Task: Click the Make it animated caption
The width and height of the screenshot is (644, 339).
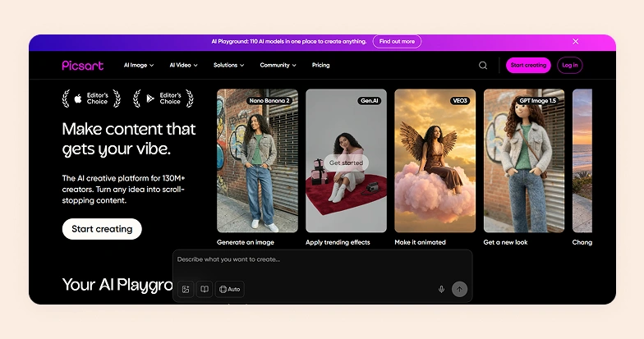Action: 421,242
